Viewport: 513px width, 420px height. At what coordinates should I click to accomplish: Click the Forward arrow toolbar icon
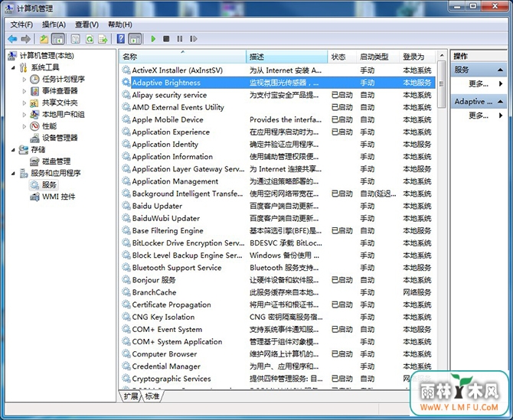[25, 39]
